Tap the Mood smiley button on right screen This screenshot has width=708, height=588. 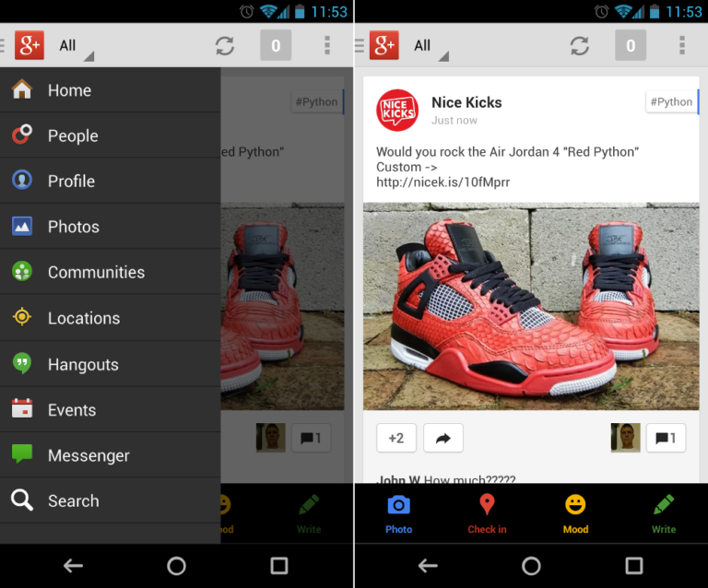(x=575, y=513)
